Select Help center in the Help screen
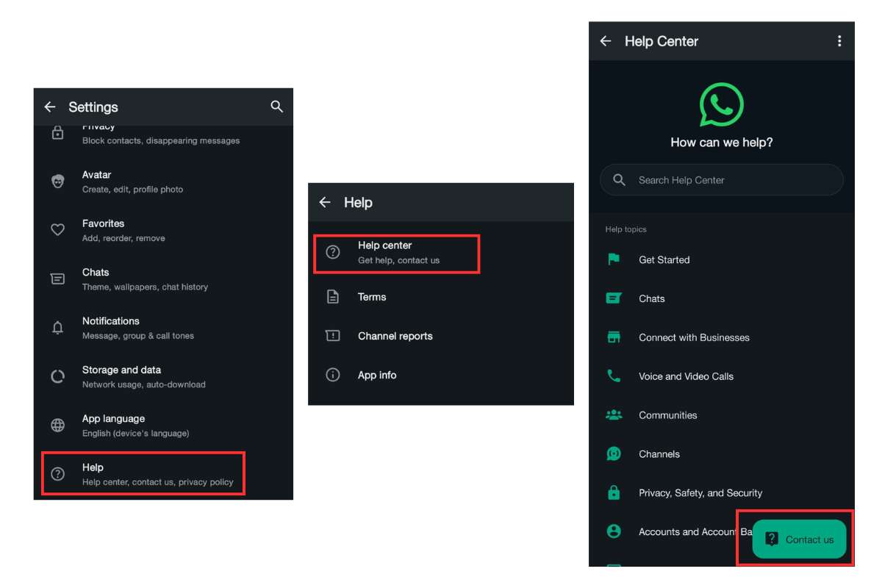Viewport: 882px width, 588px height. tap(397, 254)
